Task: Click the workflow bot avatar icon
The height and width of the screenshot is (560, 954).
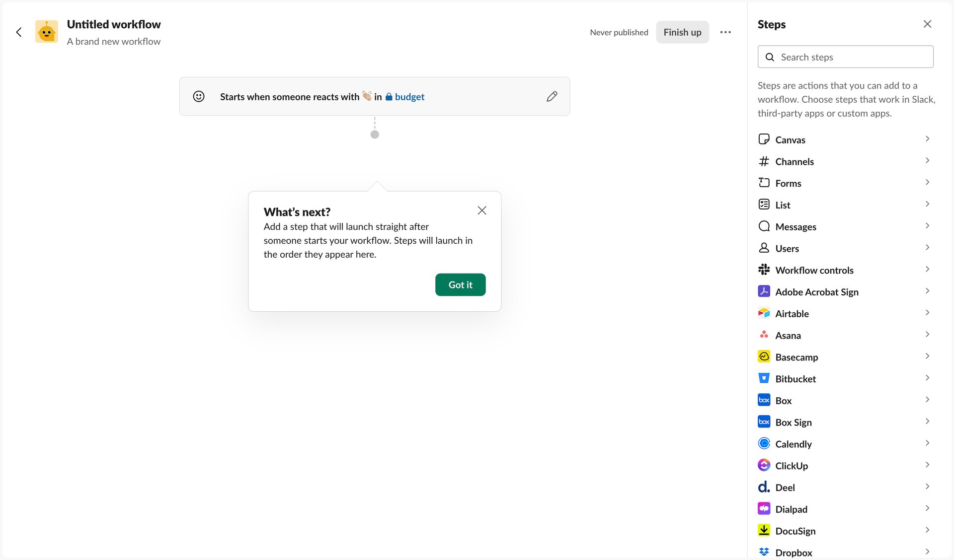Action: click(x=46, y=31)
